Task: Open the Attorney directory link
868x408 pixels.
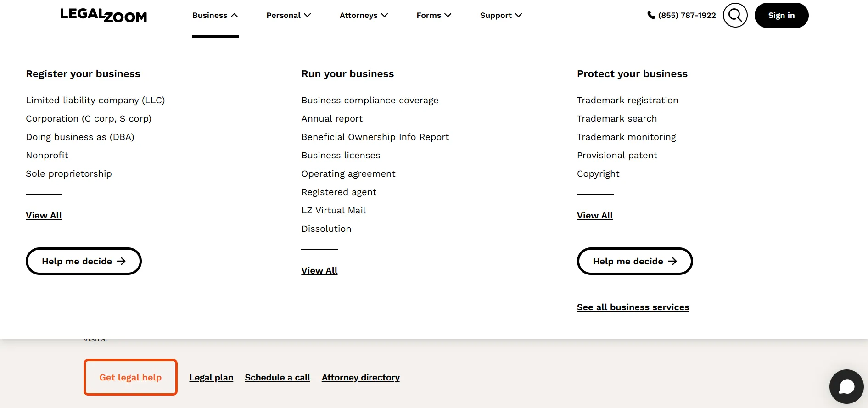Action: point(360,378)
